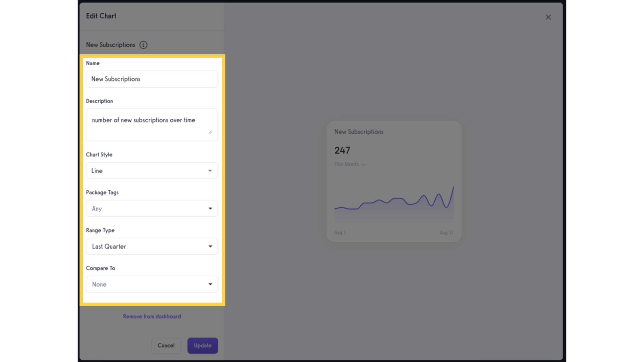Expand the Package Tags dropdown
The image size is (644, 362).
(x=152, y=208)
